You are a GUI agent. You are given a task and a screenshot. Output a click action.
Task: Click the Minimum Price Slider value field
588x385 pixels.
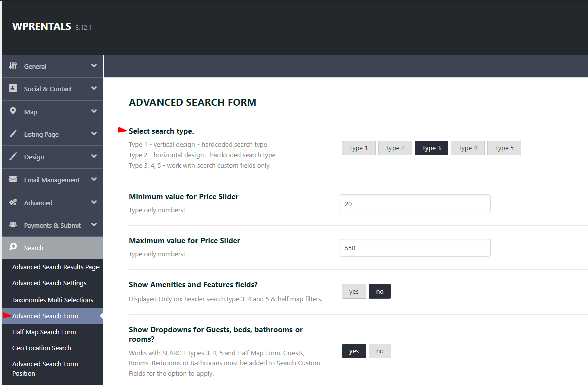coord(415,203)
